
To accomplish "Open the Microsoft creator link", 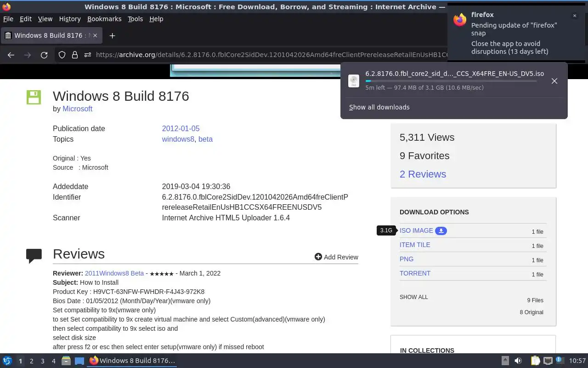I will click(77, 109).
